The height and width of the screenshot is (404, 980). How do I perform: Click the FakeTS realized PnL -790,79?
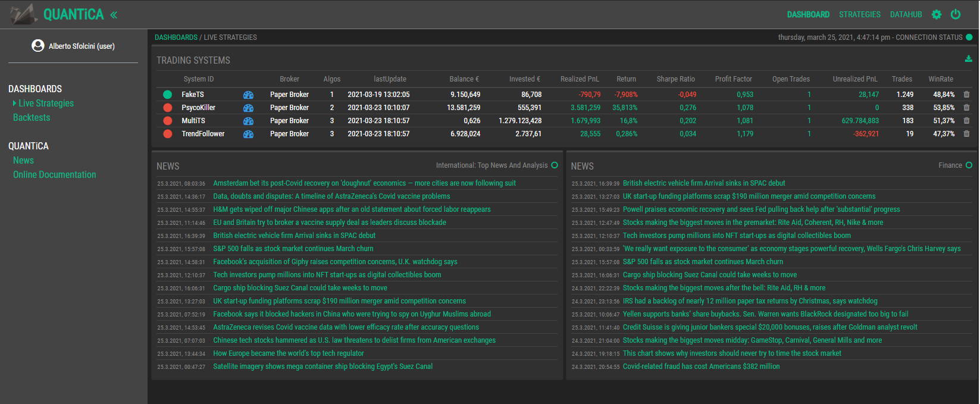tap(590, 95)
